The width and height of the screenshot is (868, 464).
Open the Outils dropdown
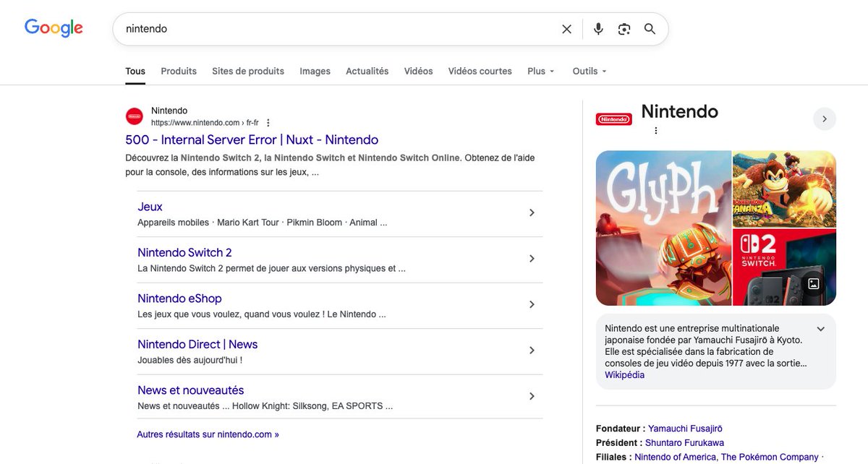[590, 71]
